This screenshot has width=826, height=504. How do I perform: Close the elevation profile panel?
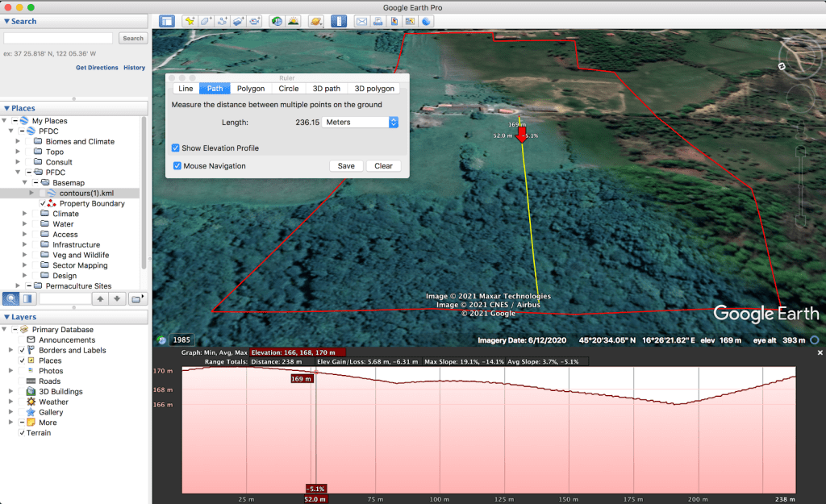click(820, 353)
